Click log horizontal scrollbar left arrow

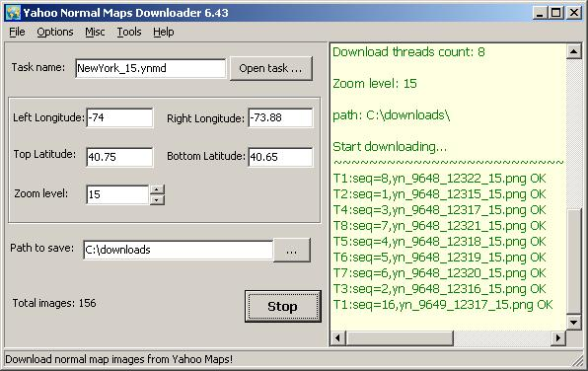pos(337,338)
